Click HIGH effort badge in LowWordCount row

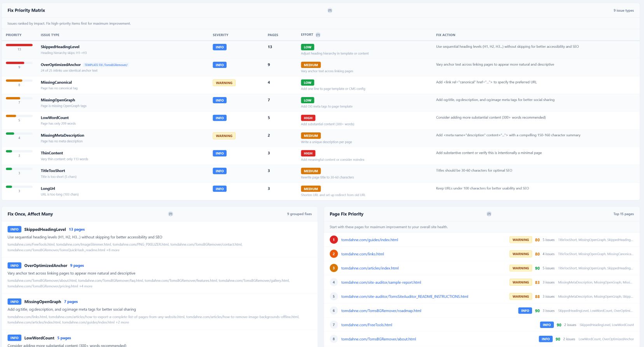coord(308,118)
